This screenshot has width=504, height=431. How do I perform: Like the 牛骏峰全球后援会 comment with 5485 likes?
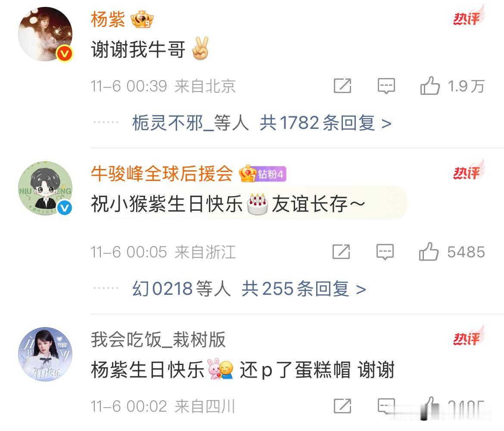[429, 252]
